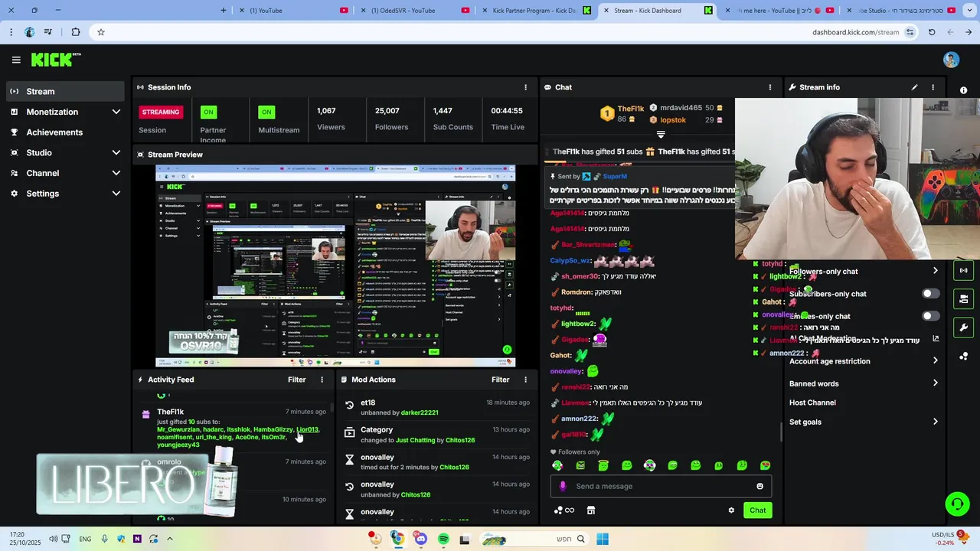
Task: Open Set goals settings arrow
Action: point(935,422)
